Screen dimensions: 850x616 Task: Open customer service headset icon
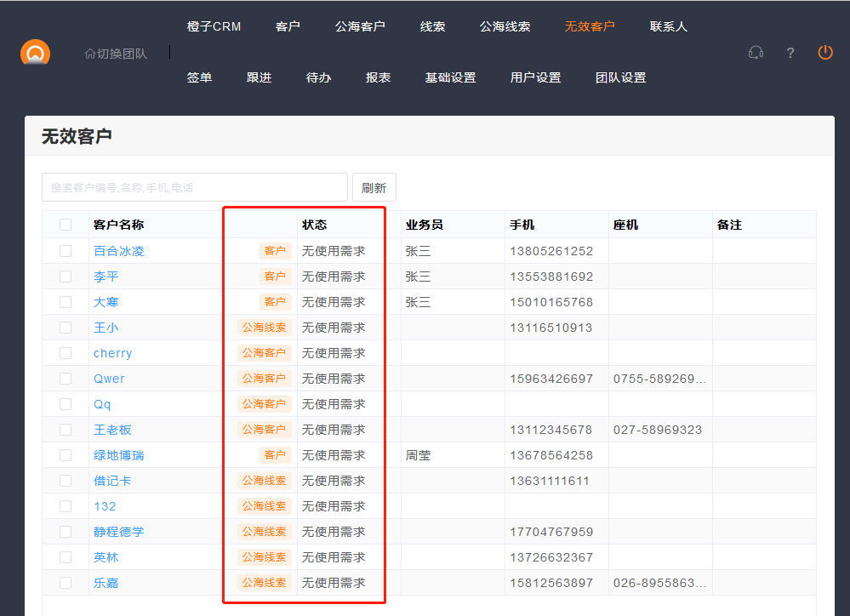click(756, 53)
